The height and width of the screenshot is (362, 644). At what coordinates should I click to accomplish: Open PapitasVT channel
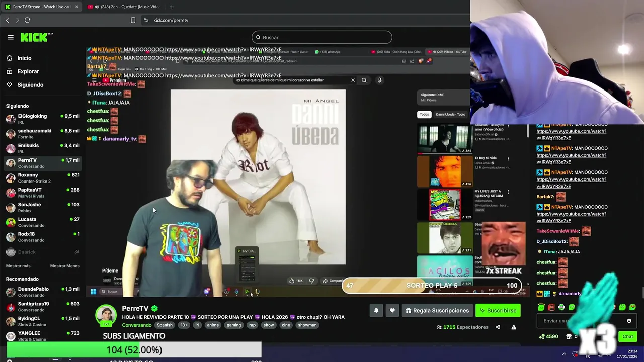43,193
